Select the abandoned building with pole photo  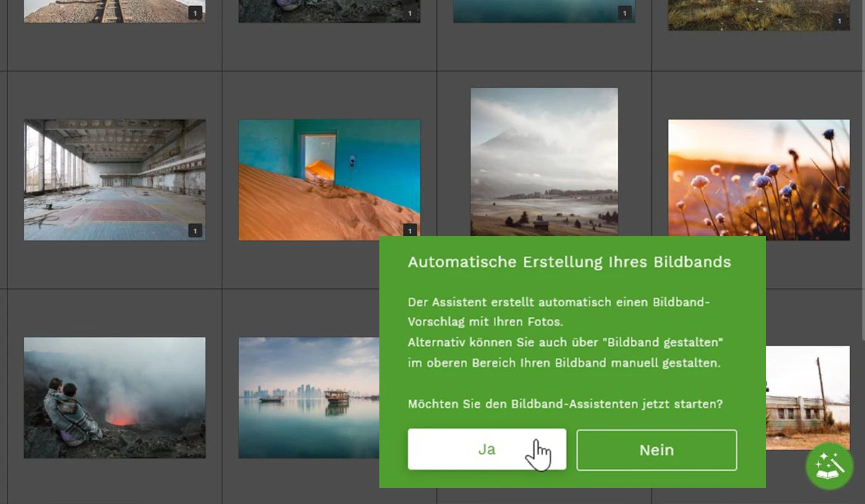tap(808, 398)
